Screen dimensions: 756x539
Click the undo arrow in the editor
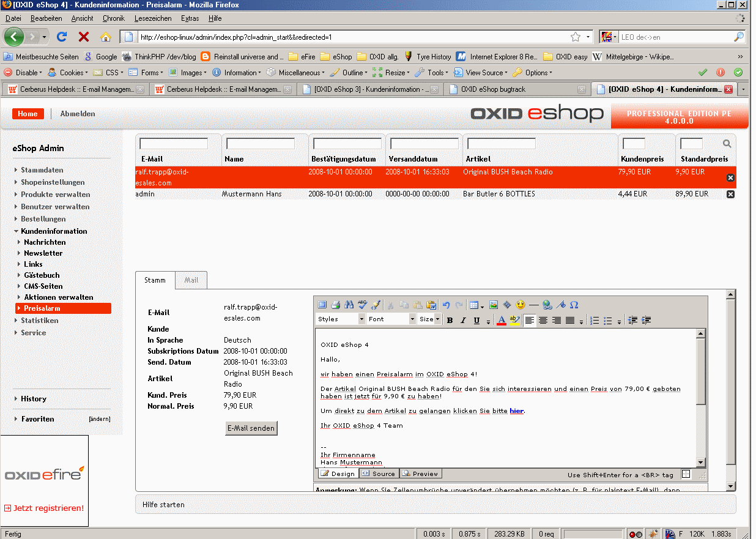pos(446,305)
